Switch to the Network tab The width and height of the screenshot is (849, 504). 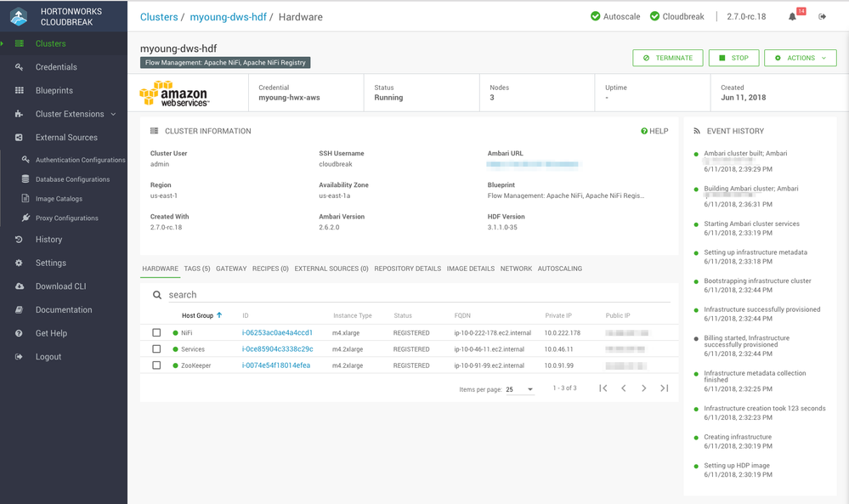[516, 269]
